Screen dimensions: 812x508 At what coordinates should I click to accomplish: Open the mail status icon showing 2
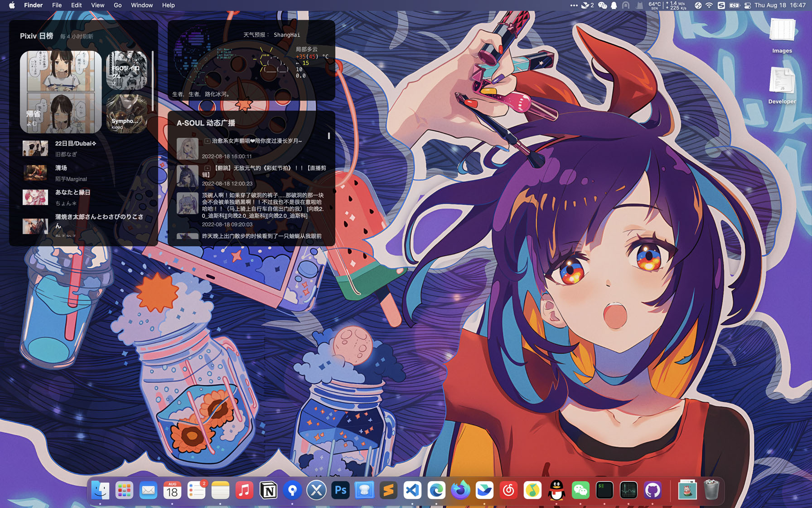pyautogui.click(x=588, y=5)
